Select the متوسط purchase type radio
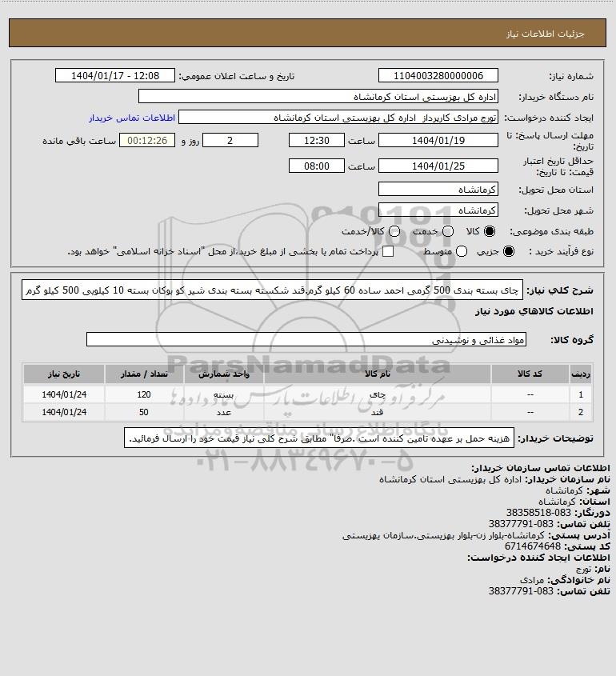The width and height of the screenshot is (616, 676). coord(462,251)
